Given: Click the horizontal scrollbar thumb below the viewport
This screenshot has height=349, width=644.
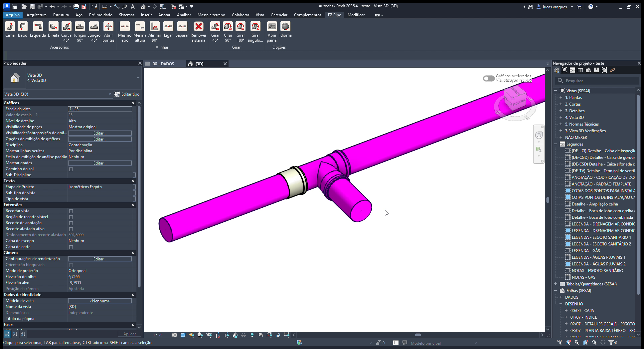Looking at the screenshot, I should 418,335.
